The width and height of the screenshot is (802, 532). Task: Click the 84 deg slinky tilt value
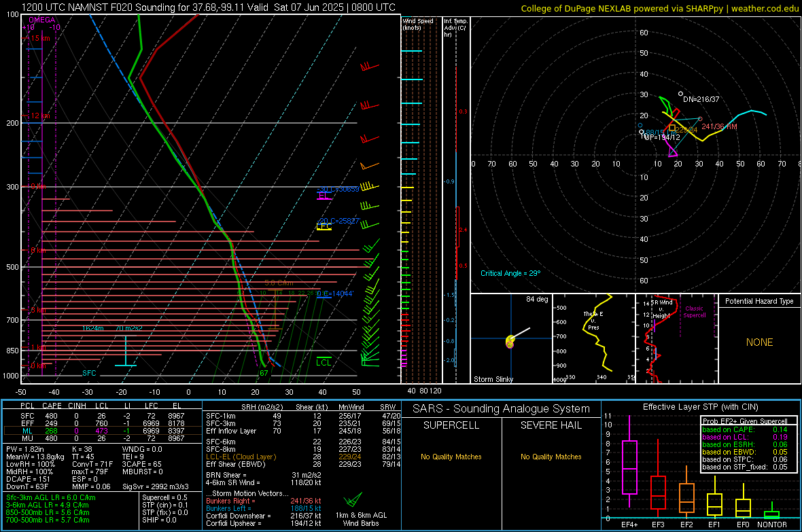537,299
